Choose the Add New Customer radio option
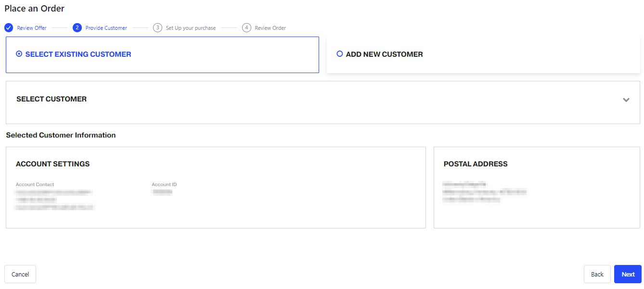644x289 pixels. 339,54
